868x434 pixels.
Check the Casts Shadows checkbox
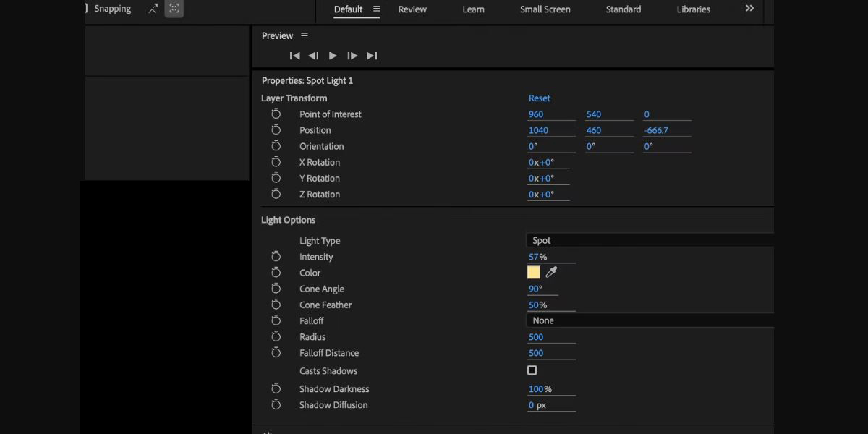(x=532, y=370)
